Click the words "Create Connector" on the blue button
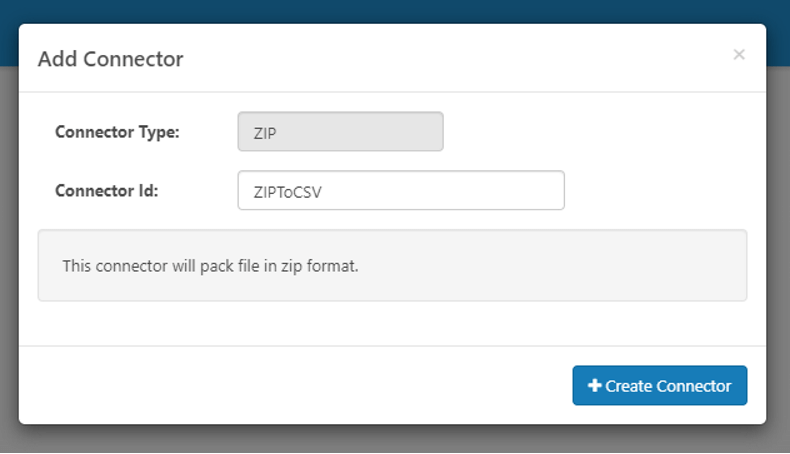 point(668,386)
